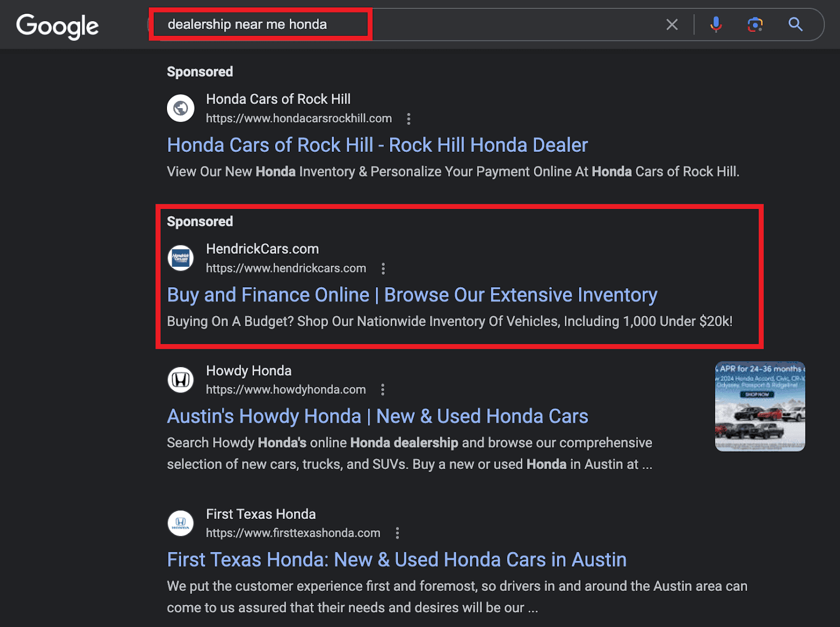Click the magnifying glass search icon
The height and width of the screenshot is (627, 840).
tap(795, 24)
